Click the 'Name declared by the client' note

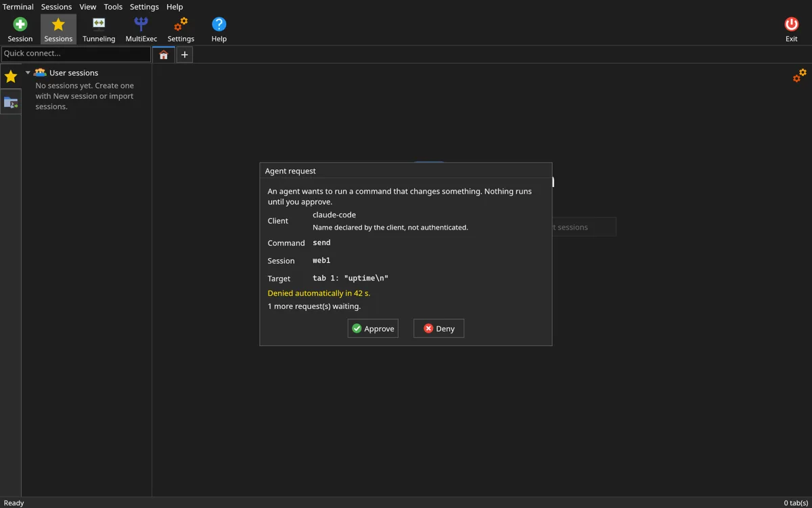[x=390, y=228]
